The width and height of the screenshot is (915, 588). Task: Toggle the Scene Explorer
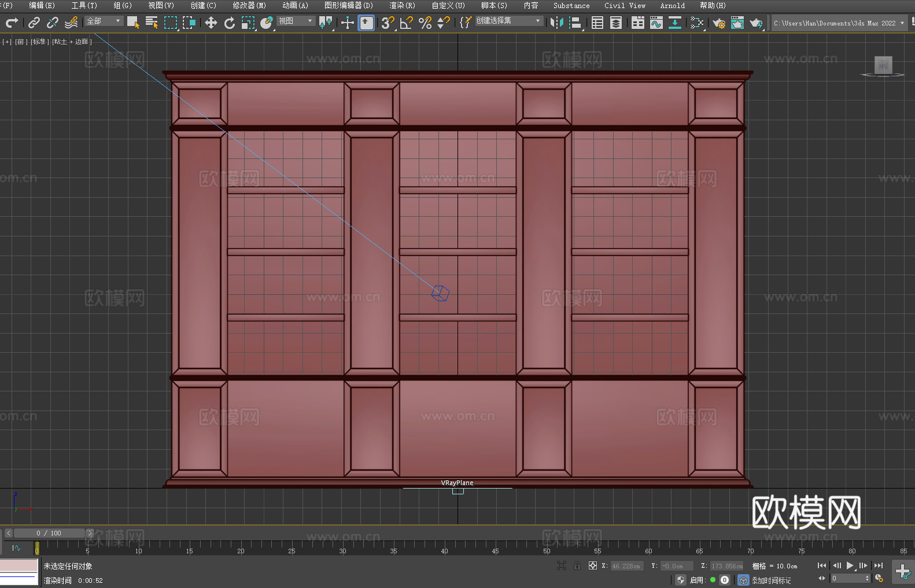pyautogui.click(x=597, y=23)
